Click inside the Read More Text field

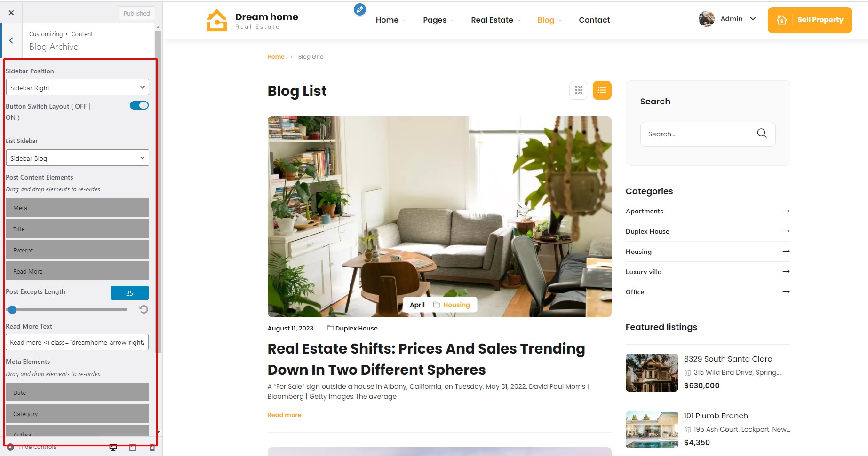[x=78, y=342]
